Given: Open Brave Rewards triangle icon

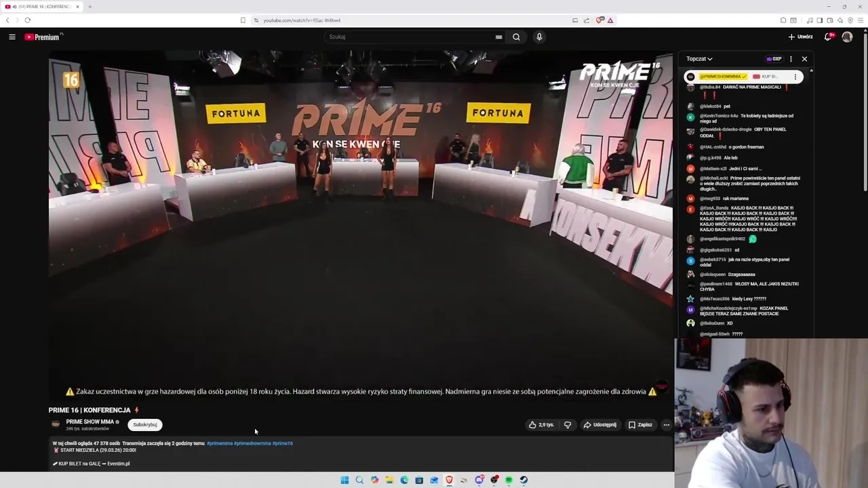Looking at the screenshot, I should click(610, 20).
